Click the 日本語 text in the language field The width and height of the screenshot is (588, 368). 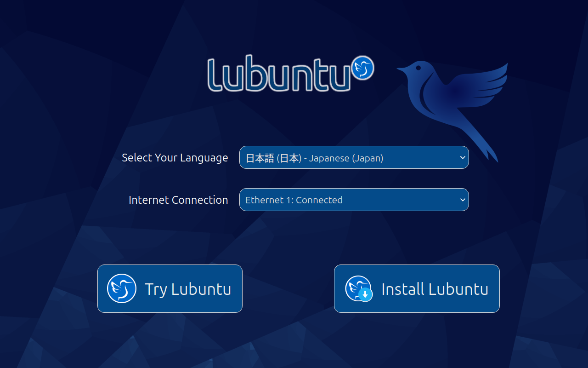pos(260,158)
